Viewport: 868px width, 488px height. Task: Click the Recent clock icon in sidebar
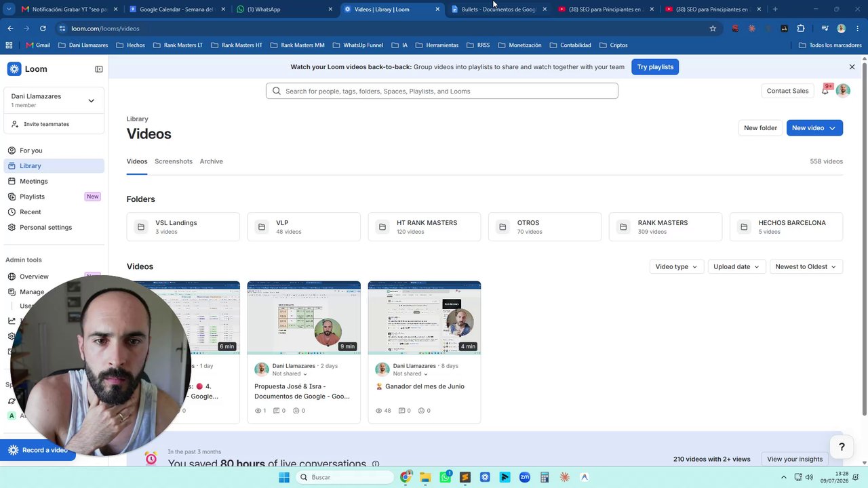point(12,212)
